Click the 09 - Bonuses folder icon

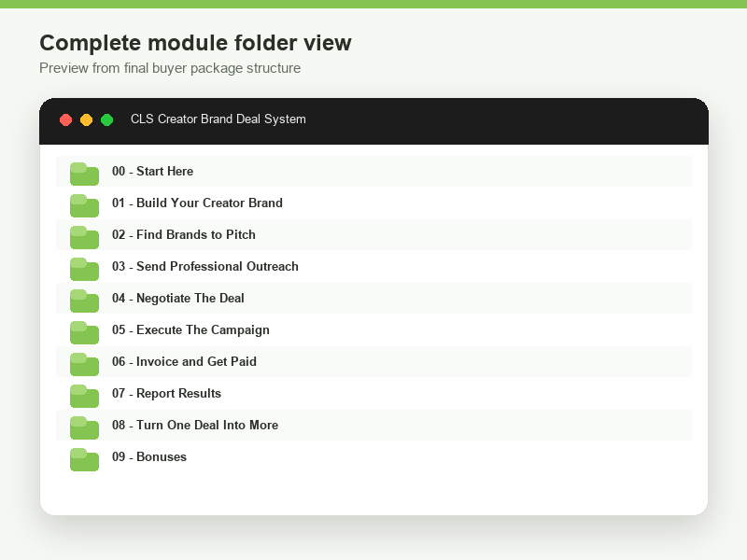(x=84, y=459)
